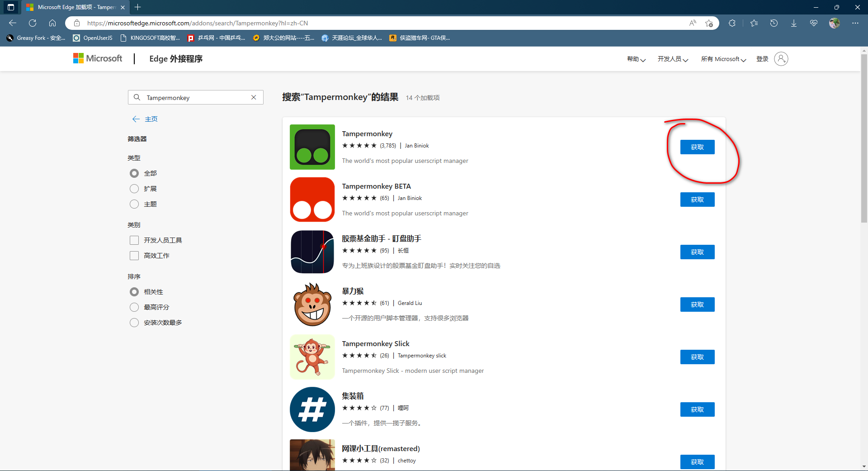868x471 pixels.
Task: Sort results by 安装次数最多
Action: tap(134, 323)
